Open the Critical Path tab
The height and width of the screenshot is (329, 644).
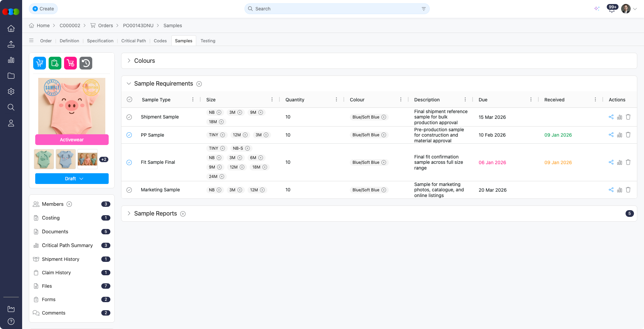133,41
